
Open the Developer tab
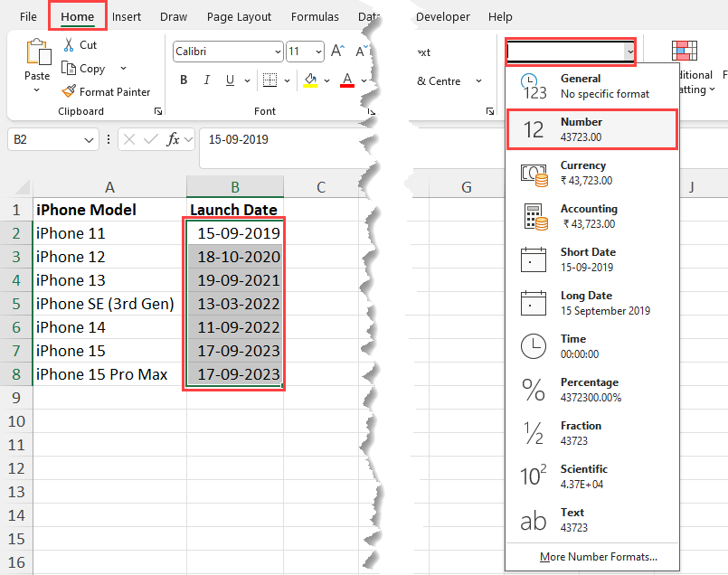(443, 16)
